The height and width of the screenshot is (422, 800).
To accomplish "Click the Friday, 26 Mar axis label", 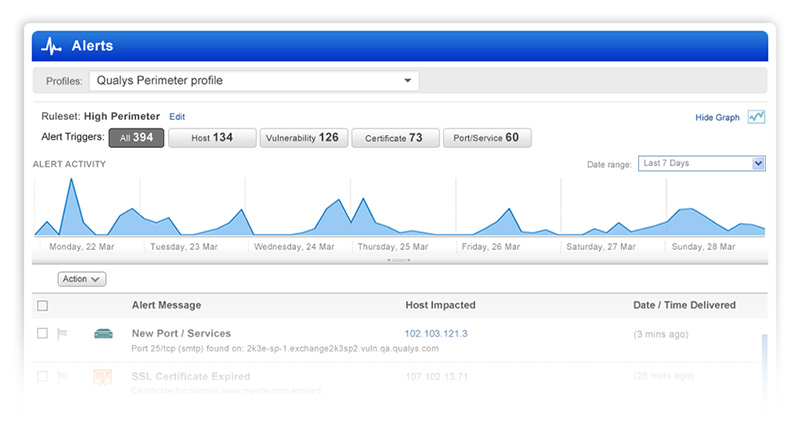I will 491,247.
